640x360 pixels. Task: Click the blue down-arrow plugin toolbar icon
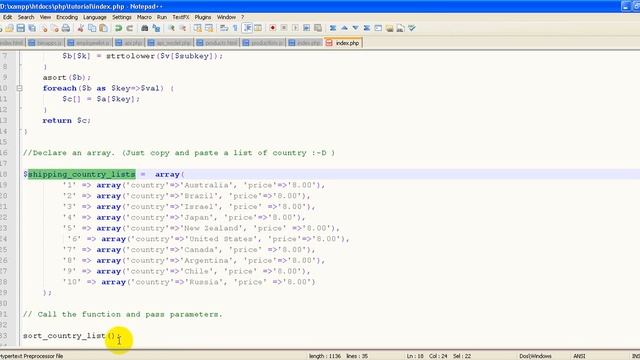(356, 28)
